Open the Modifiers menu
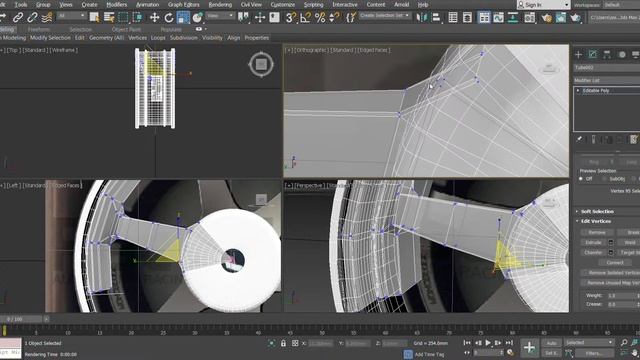This screenshot has height=360, width=640. point(117,4)
